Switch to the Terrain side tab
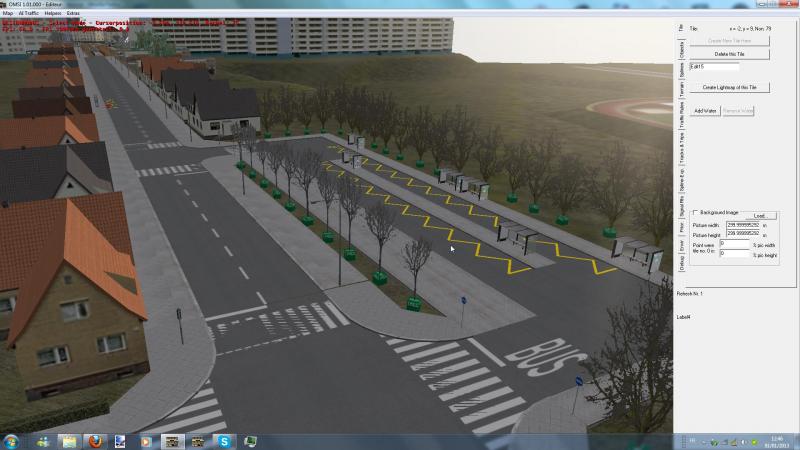 [x=682, y=89]
